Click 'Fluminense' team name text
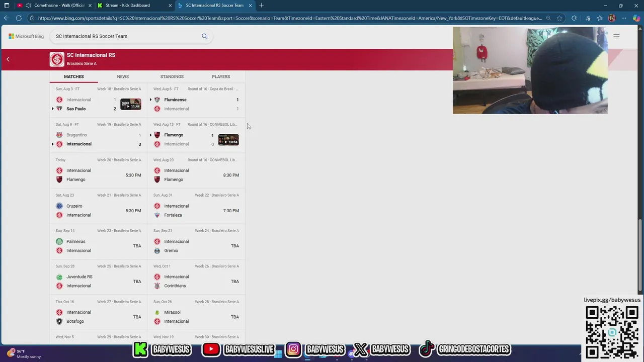The width and height of the screenshot is (644, 362). tap(175, 100)
